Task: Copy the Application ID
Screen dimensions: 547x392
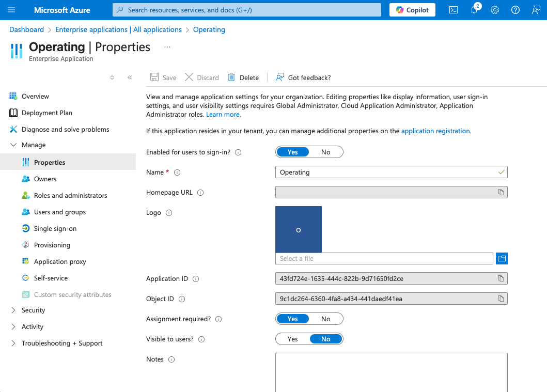Action: click(x=501, y=278)
